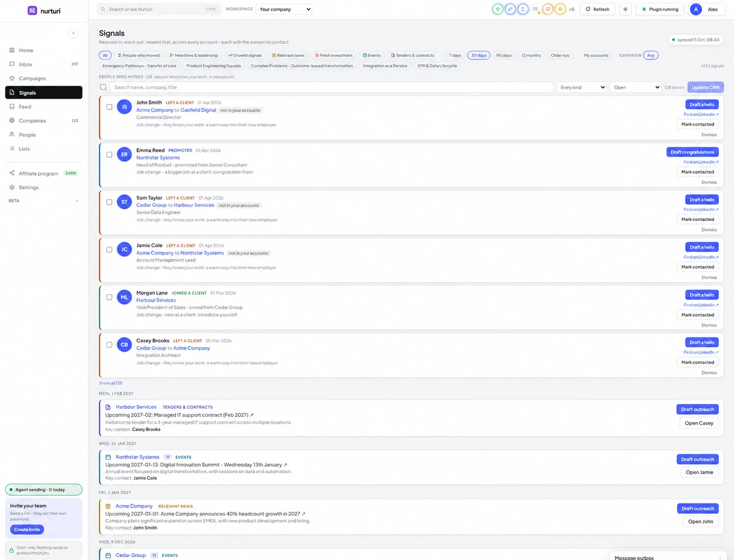
Task: Click the Affiliate program share icon
Action: tap(12, 173)
